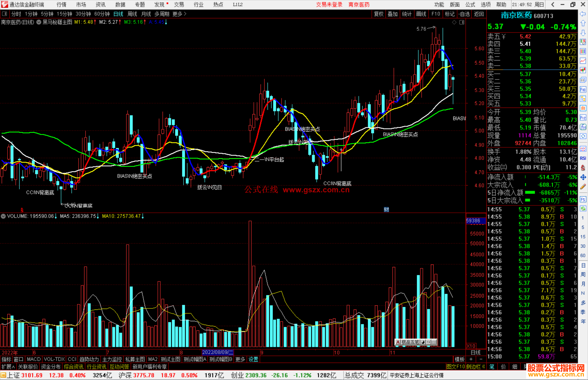Select the pencil drawing tool icon
The width and height of the screenshot is (588, 380).
coord(583,187)
